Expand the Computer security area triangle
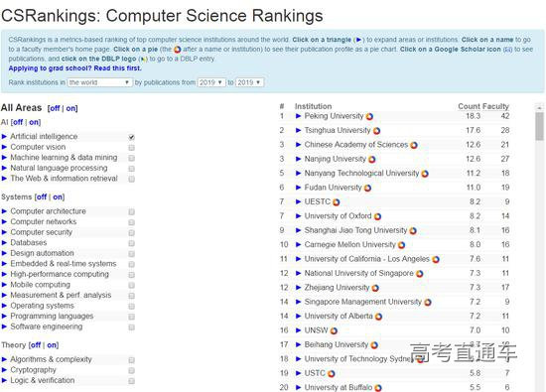 (4, 232)
